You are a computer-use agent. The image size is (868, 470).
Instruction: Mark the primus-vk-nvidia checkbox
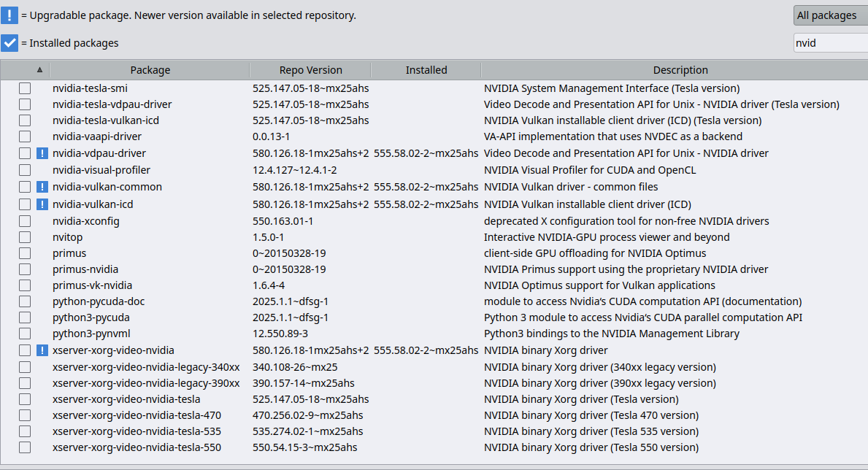point(25,285)
